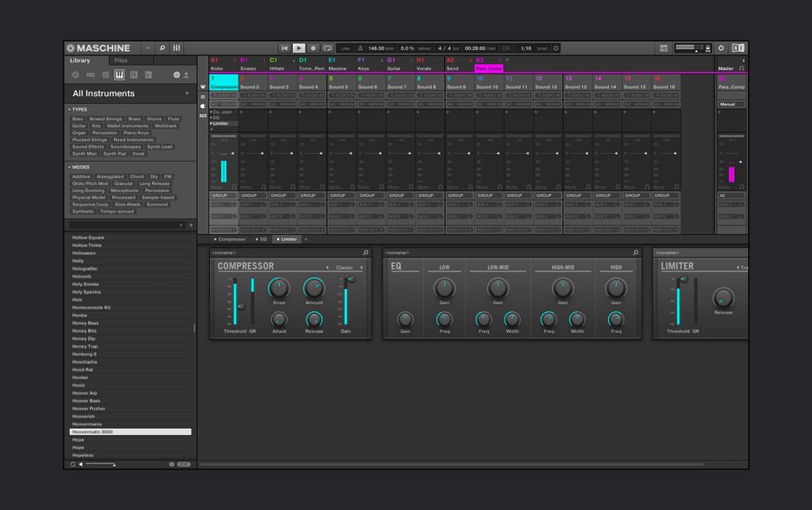The width and height of the screenshot is (812, 510).
Task: Click the Compressor Threshold fader
Action: coord(236,302)
